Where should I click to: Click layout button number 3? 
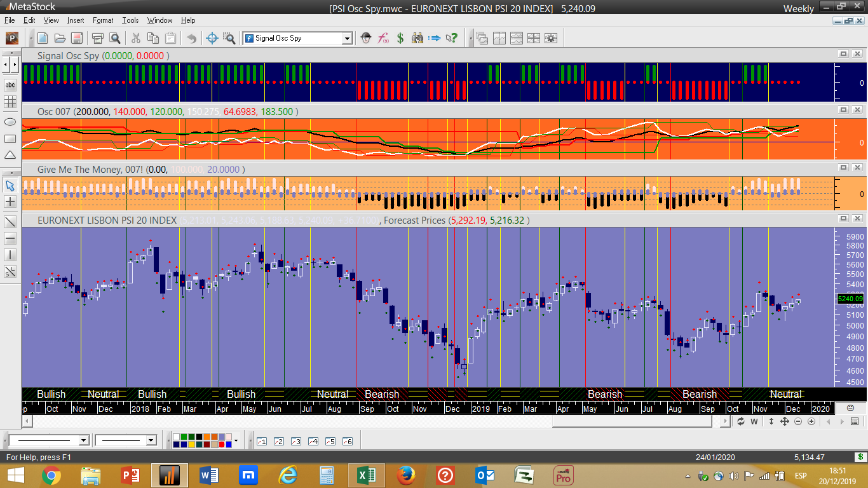click(295, 441)
